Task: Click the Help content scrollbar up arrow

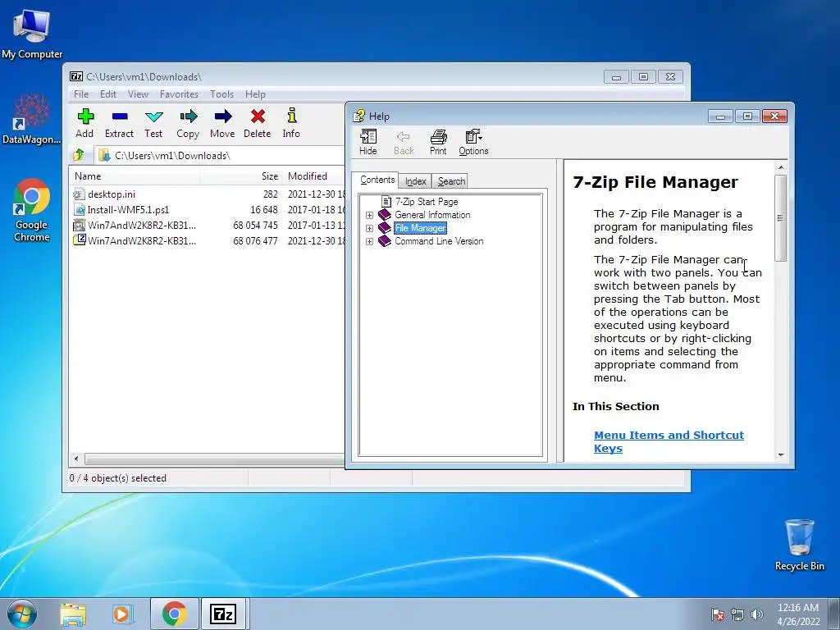Action: pyautogui.click(x=781, y=167)
